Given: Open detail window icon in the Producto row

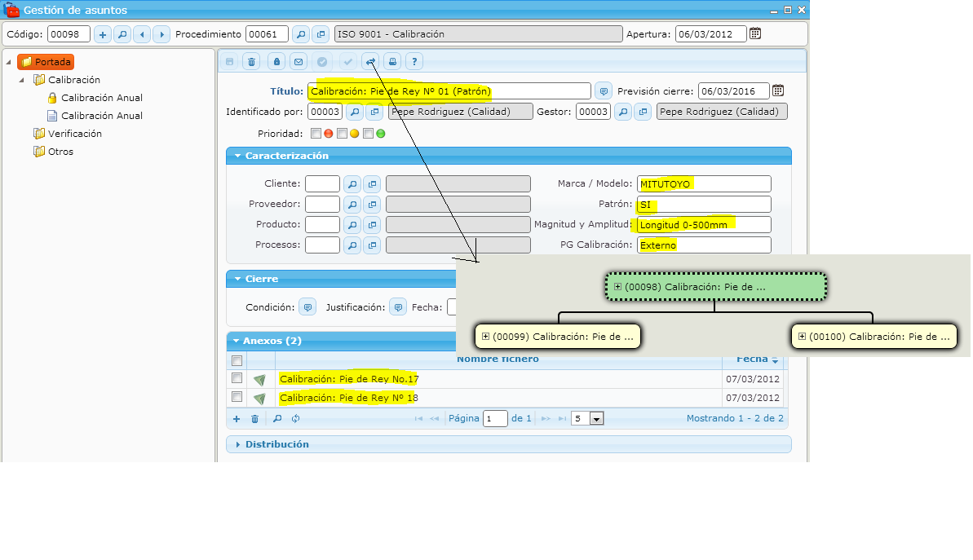Looking at the screenshot, I should (x=373, y=225).
